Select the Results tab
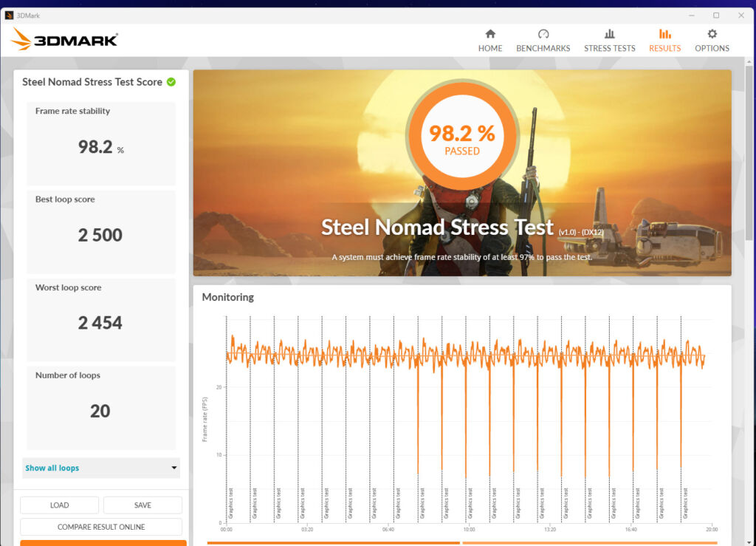Viewport: 756px width, 546px height. click(664, 41)
